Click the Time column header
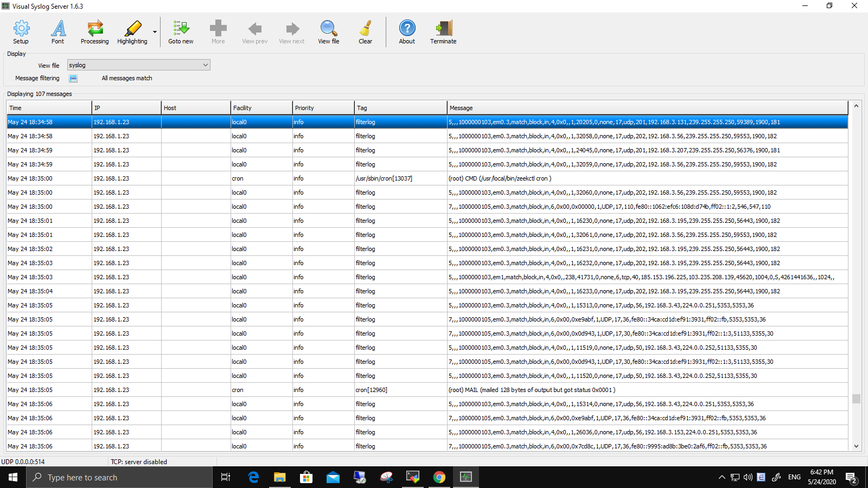Image resolution: width=868 pixels, height=488 pixels. click(49, 108)
